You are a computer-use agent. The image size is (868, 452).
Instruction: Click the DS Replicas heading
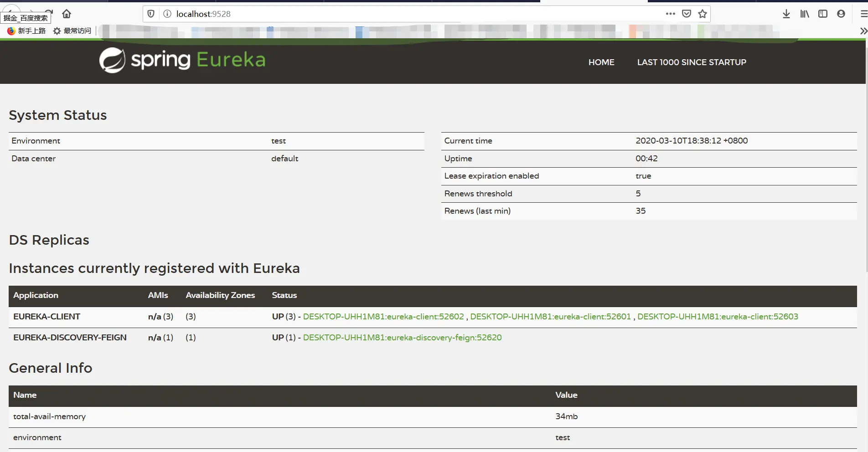tap(49, 240)
